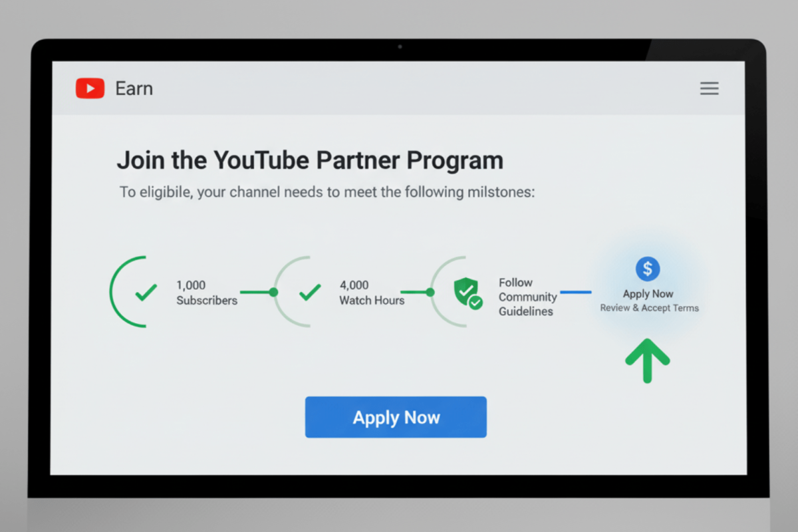This screenshot has height=532, width=798.
Task: Click the green upward arrow icon
Action: 647,360
